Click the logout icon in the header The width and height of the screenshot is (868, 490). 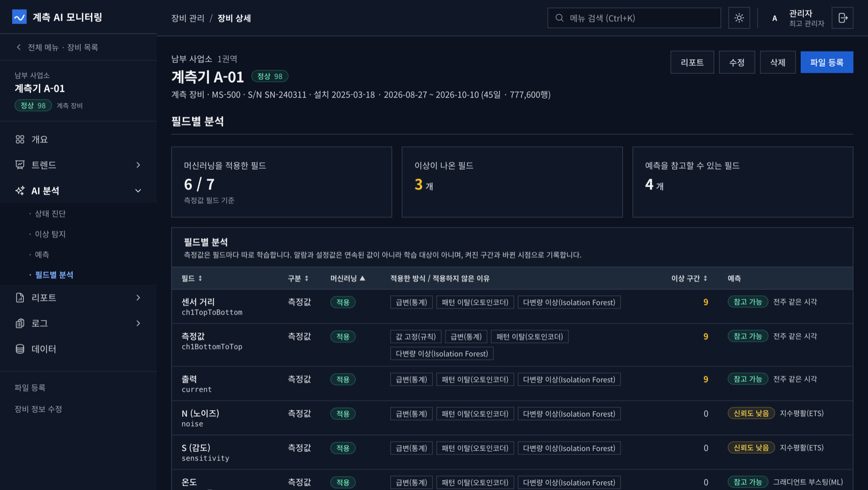click(843, 18)
